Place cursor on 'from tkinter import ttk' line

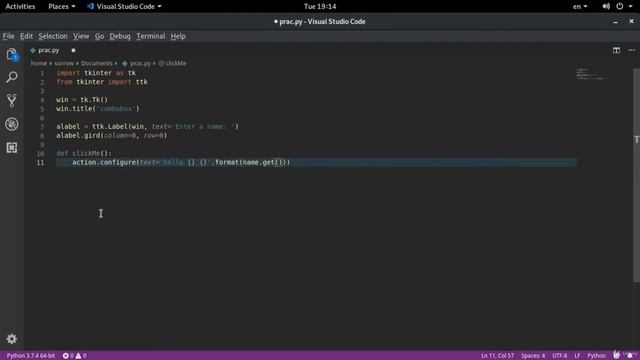(102, 82)
